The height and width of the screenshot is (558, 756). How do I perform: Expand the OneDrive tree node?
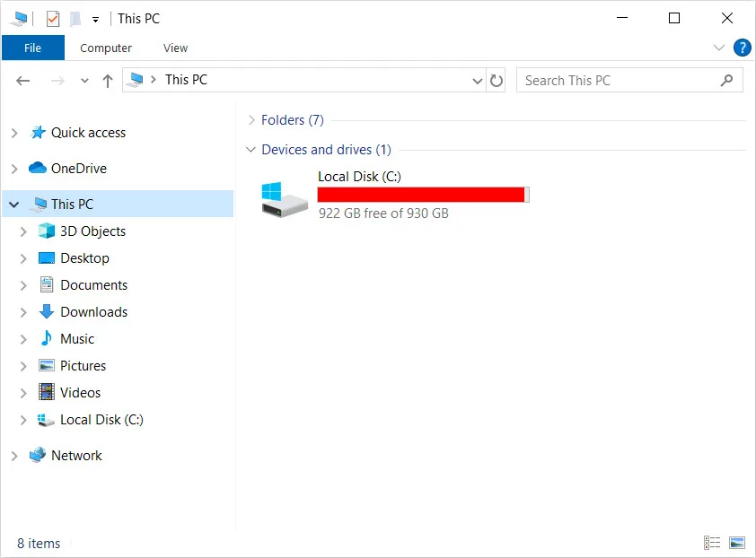pos(14,169)
